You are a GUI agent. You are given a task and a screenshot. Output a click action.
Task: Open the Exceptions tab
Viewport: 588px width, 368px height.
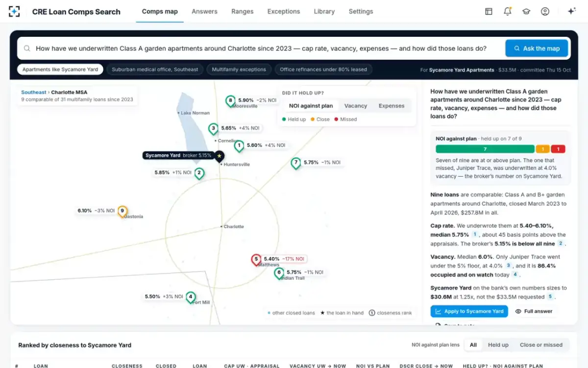(x=284, y=11)
